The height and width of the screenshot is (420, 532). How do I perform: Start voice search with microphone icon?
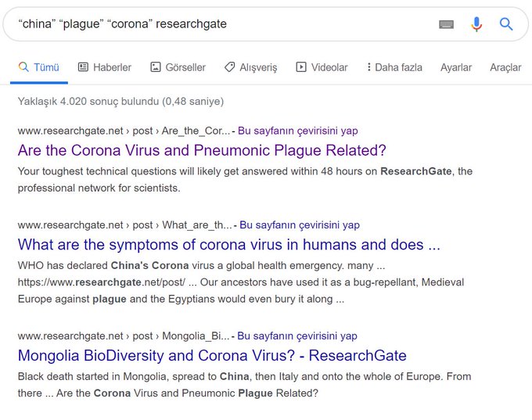click(x=476, y=24)
